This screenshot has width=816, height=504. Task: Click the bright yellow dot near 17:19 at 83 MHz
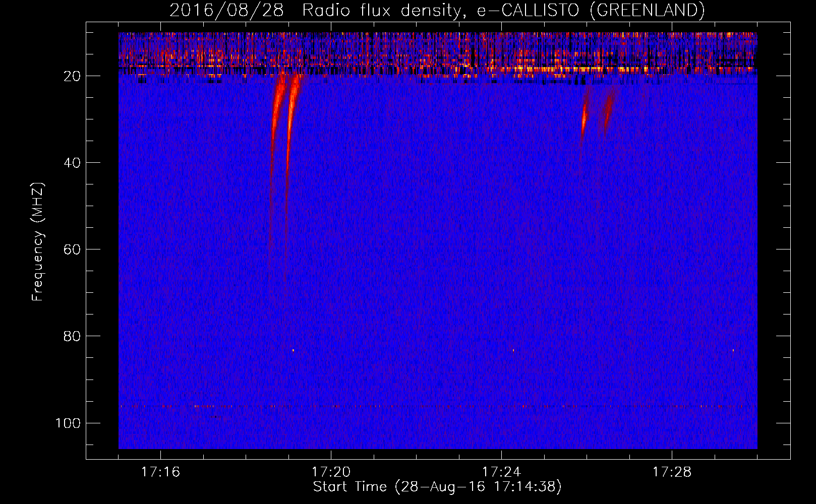[x=293, y=350]
